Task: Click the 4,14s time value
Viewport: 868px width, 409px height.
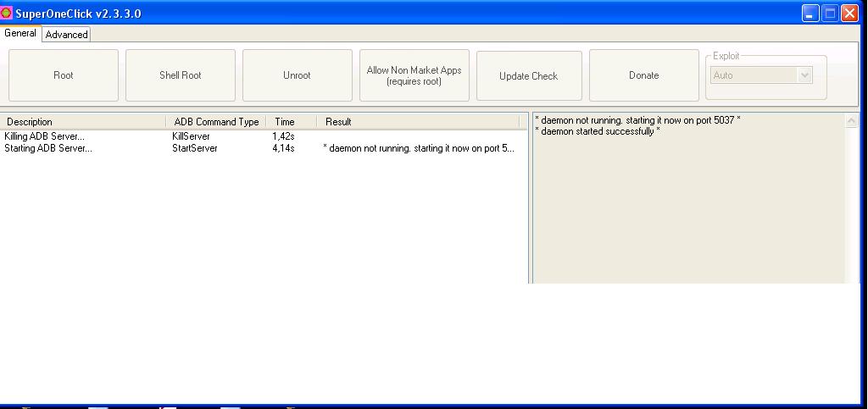Action: (x=283, y=148)
